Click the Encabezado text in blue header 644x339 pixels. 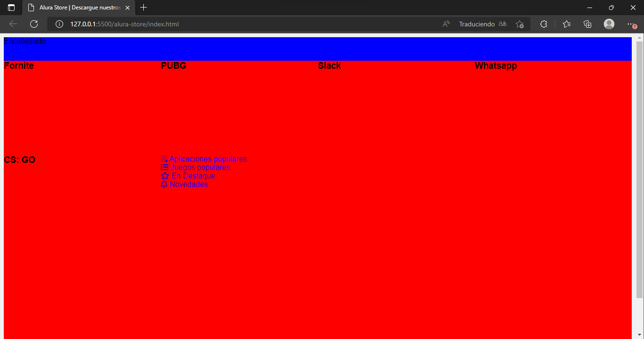tap(25, 41)
